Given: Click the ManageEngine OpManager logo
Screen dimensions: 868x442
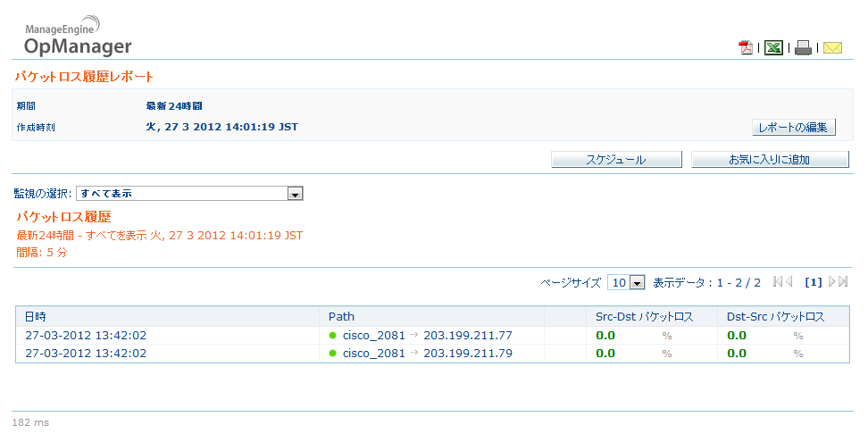Looking at the screenshot, I should pos(78,39).
